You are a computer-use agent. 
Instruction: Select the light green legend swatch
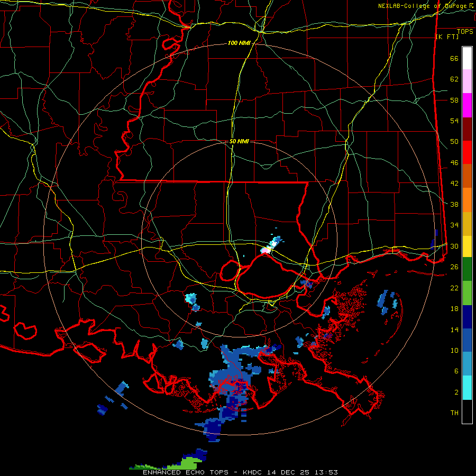(x=467, y=293)
